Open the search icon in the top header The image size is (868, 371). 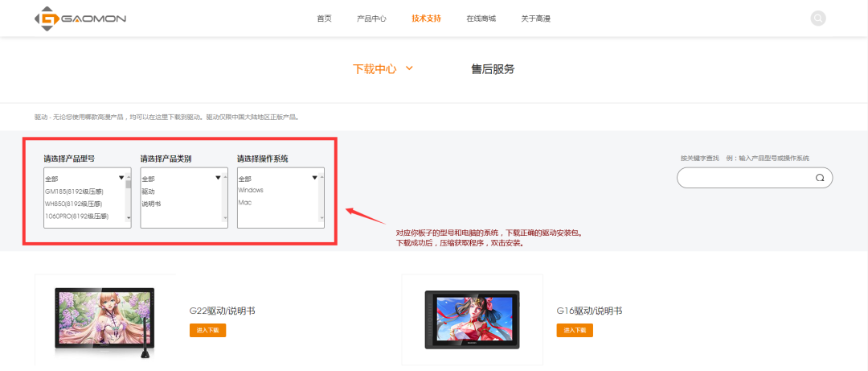tap(818, 19)
